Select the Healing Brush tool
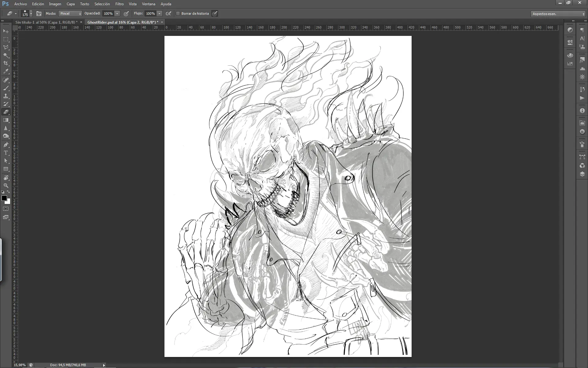This screenshot has height=368, width=588. click(x=6, y=80)
